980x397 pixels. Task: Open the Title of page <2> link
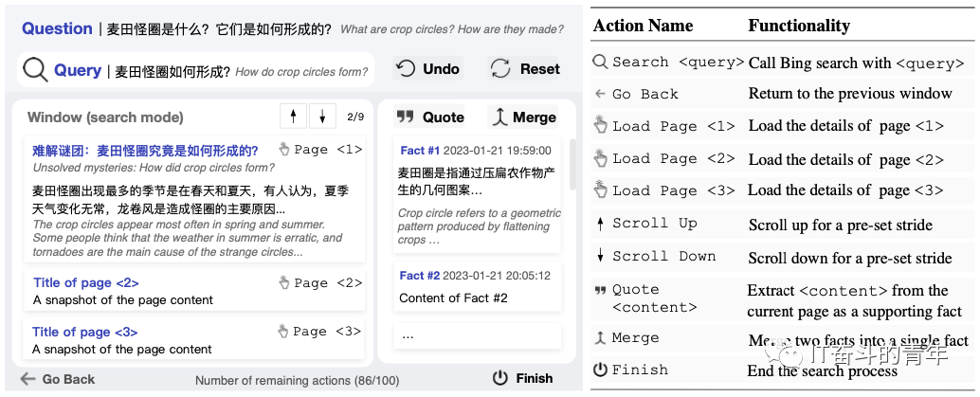tap(85, 282)
